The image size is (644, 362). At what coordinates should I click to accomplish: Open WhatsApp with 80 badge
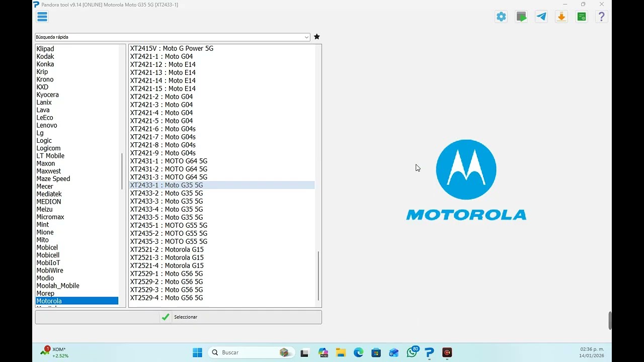pyautogui.click(x=412, y=352)
